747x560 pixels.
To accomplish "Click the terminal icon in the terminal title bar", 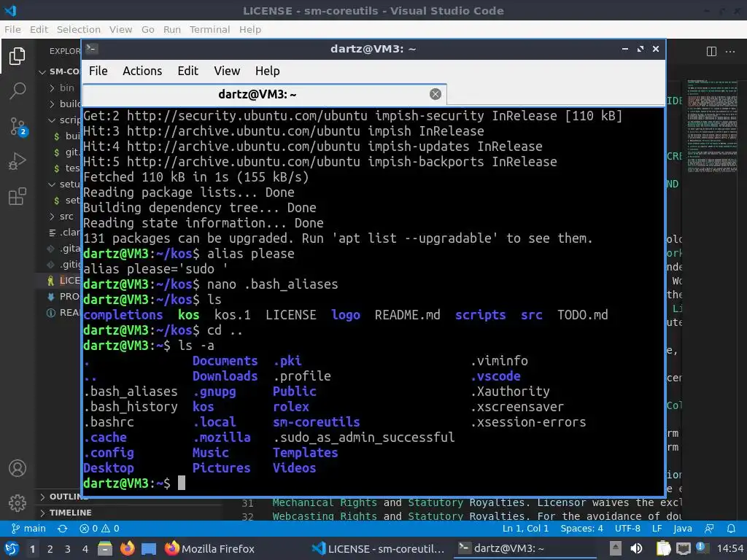I will [92, 49].
